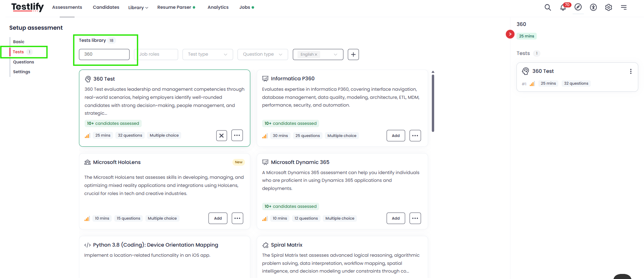Click the Testlify logo
The image size is (644, 279).
click(x=27, y=7)
